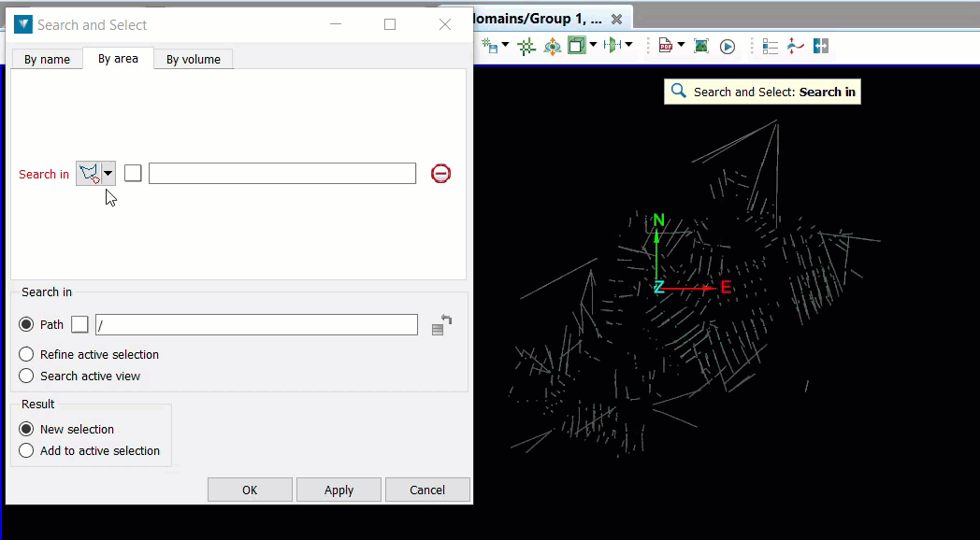980x540 pixels.
Task: Toggle the green grid toolbar icon
Action: click(526, 46)
